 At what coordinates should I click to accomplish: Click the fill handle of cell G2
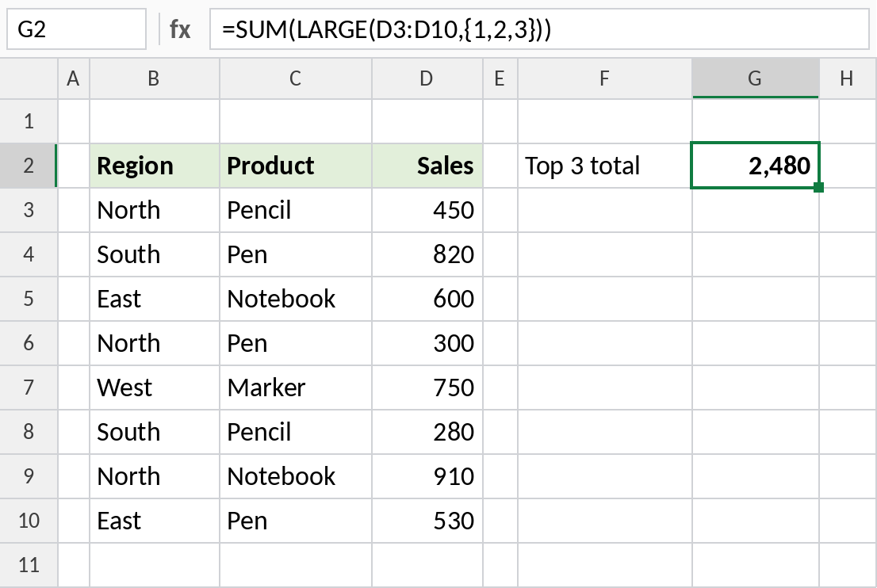click(x=819, y=187)
